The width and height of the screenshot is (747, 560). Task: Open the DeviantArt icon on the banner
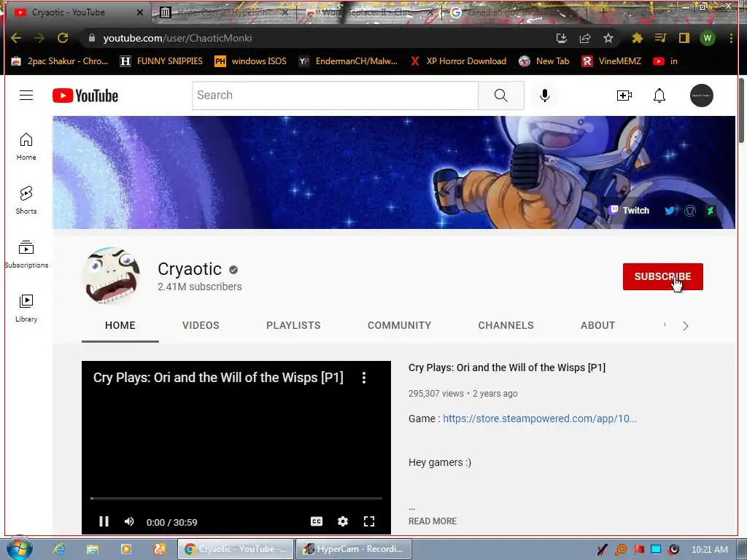(711, 211)
